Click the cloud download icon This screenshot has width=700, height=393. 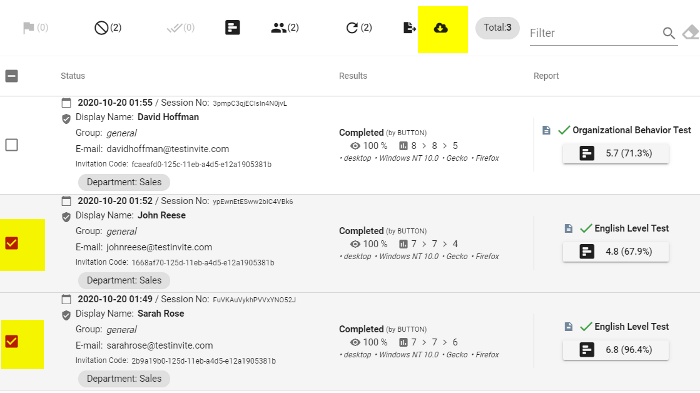[441, 28]
